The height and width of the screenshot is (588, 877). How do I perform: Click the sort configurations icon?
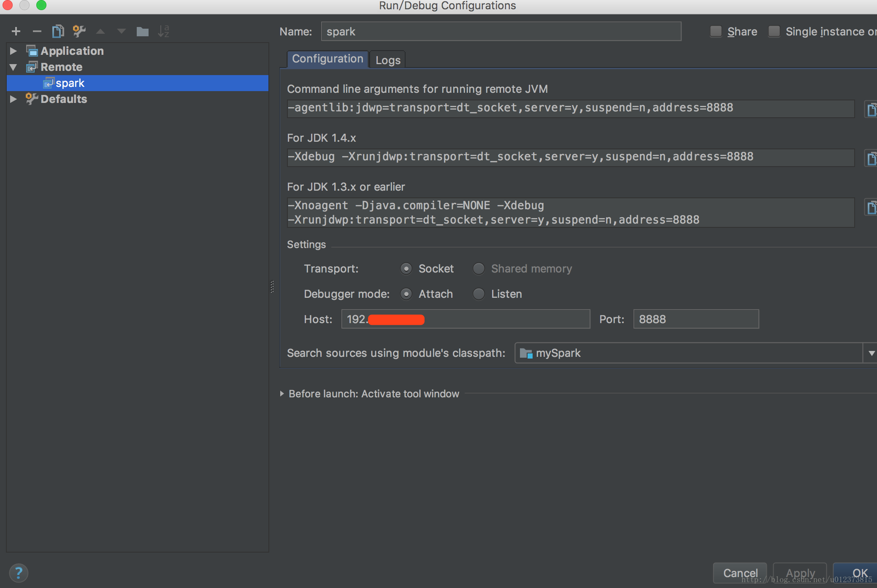click(165, 30)
